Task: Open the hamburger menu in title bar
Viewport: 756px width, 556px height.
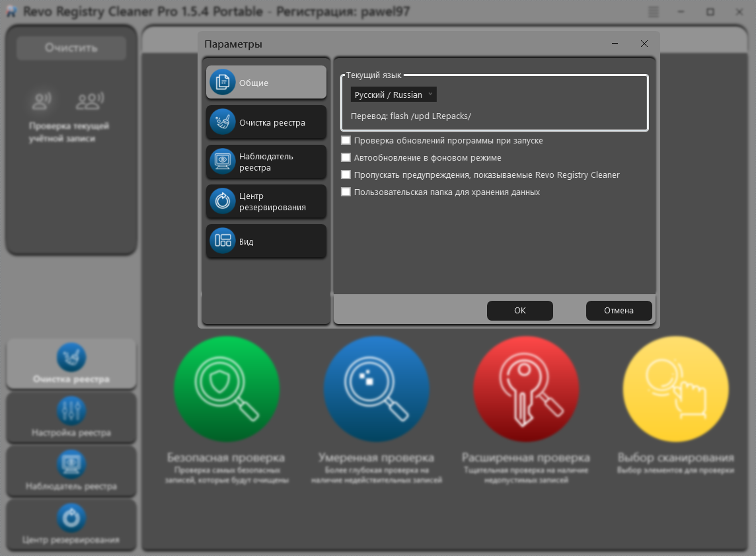Action: 654,12
